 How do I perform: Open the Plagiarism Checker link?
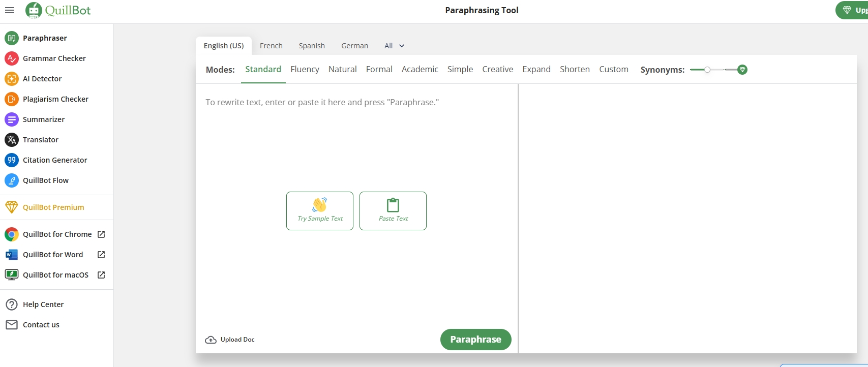pos(56,99)
